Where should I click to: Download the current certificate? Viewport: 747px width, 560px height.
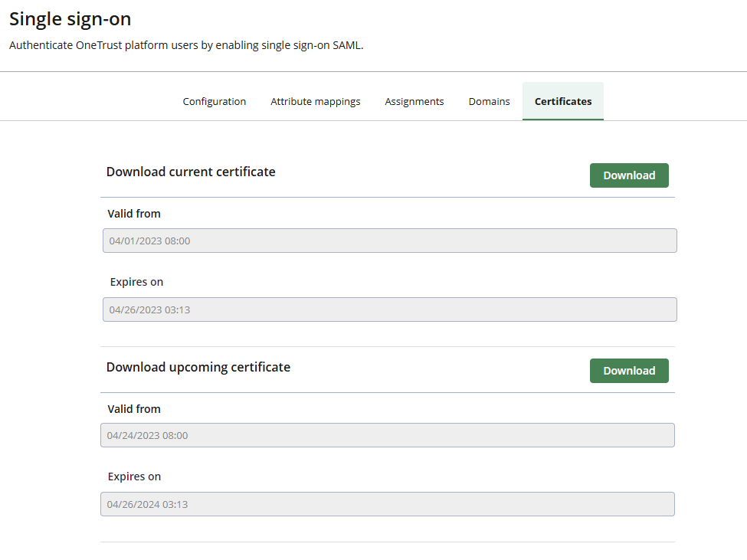pos(628,175)
